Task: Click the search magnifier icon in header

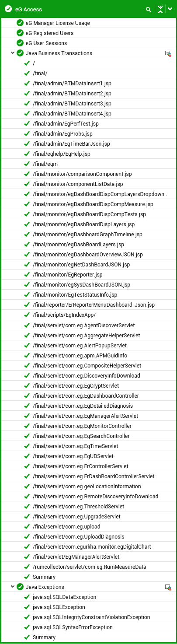Action: [149, 9]
